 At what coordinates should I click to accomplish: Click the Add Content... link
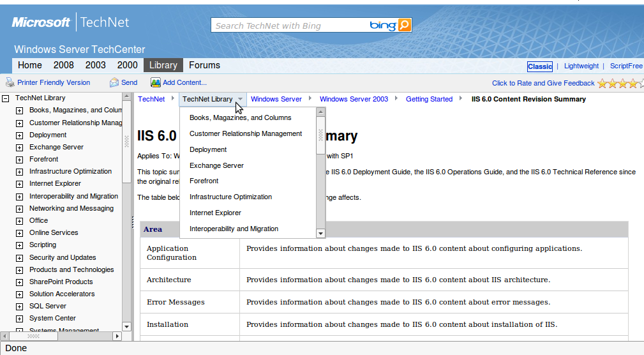[x=184, y=82]
